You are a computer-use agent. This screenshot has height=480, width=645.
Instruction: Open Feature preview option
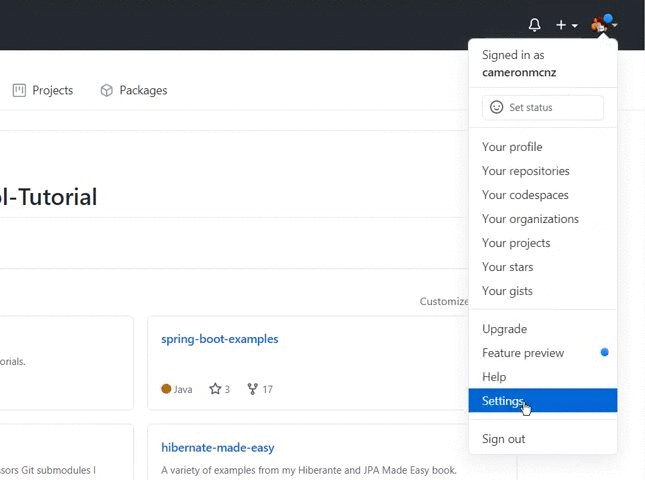(x=523, y=353)
